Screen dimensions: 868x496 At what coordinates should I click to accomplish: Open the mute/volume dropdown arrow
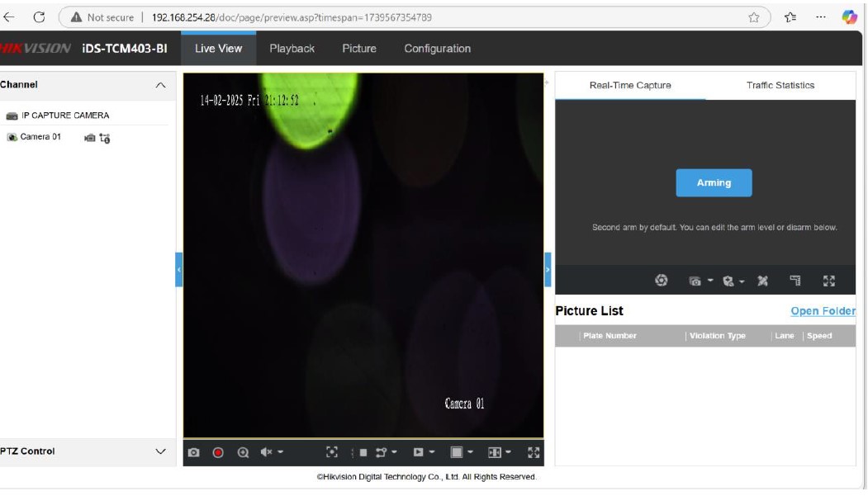coord(280,452)
